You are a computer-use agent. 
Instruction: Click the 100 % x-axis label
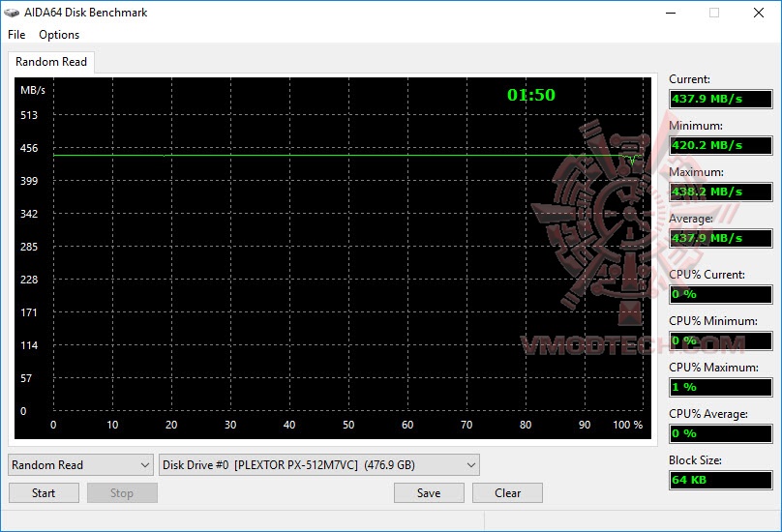(627, 425)
